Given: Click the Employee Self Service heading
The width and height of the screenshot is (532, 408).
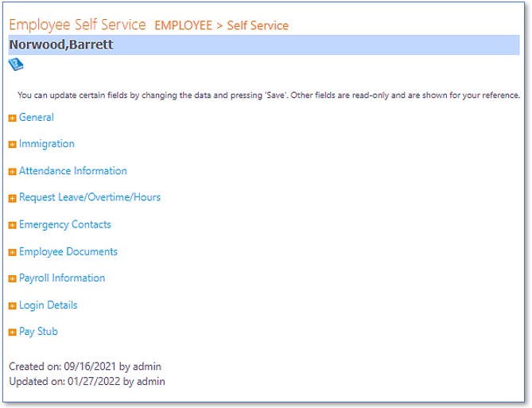Looking at the screenshot, I should click(x=77, y=25).
